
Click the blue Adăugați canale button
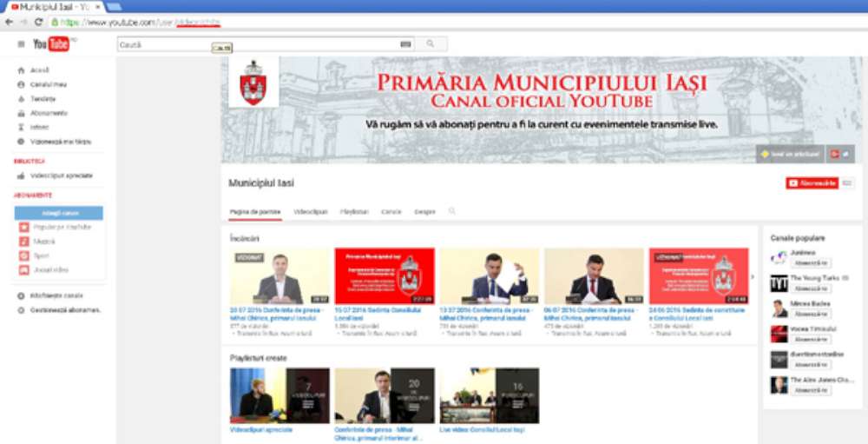[x=59, y=214]
